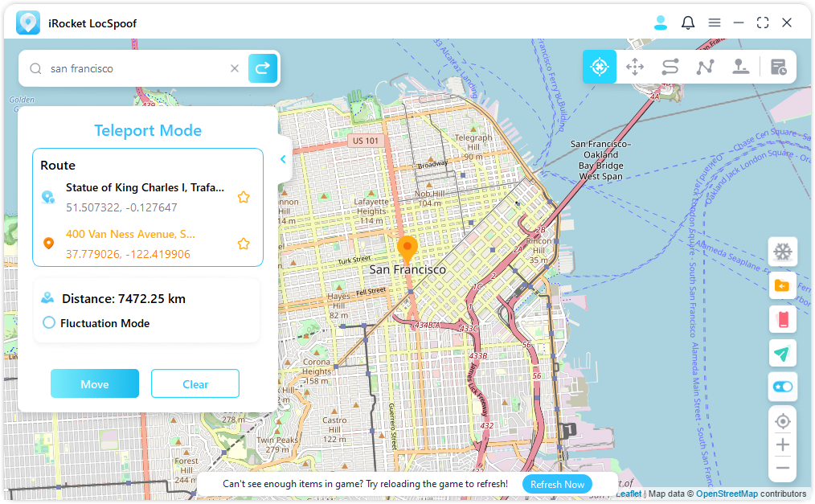Switch to Joystick Mode arrows icon
815x504 pixels.
click(x=635, y=67)
